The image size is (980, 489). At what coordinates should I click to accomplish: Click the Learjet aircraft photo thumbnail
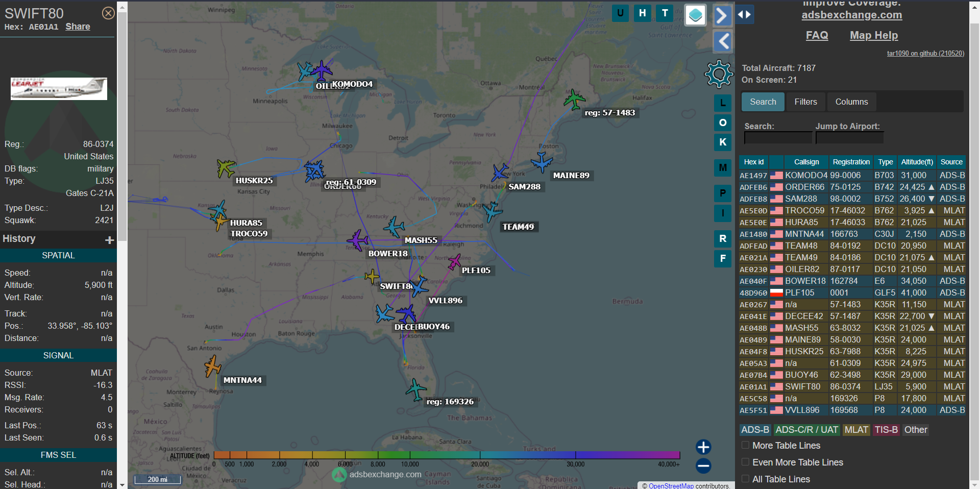pyautogui.click(x=59, y=88)
